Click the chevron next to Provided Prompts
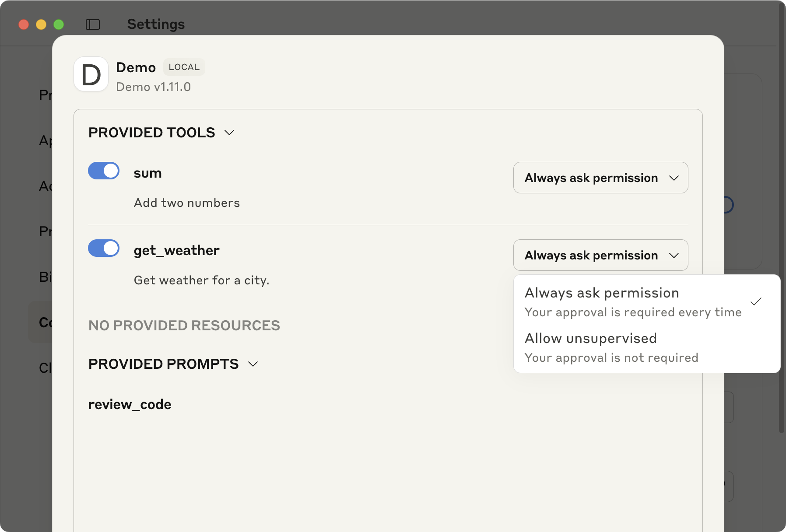 point(253,364)
